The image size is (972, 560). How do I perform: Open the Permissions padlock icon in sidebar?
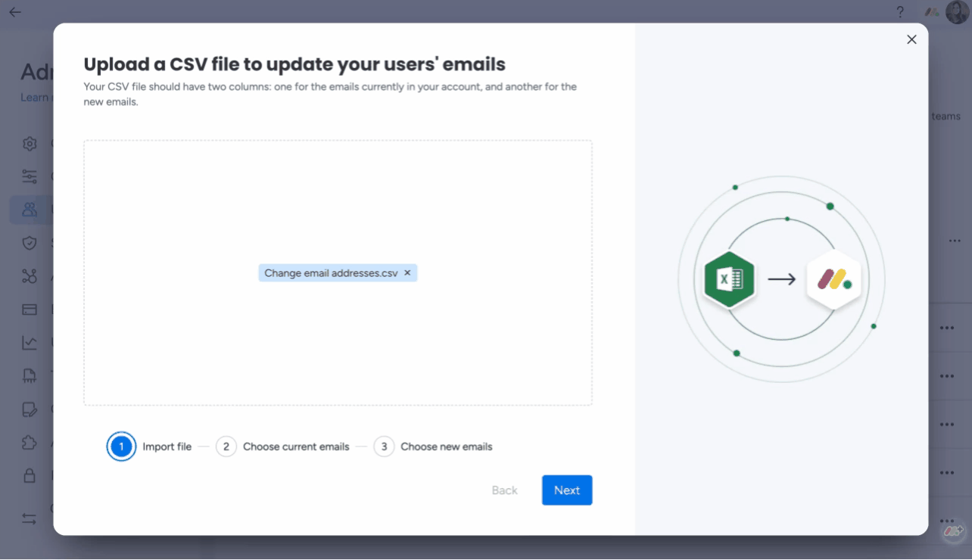(30, 476)
